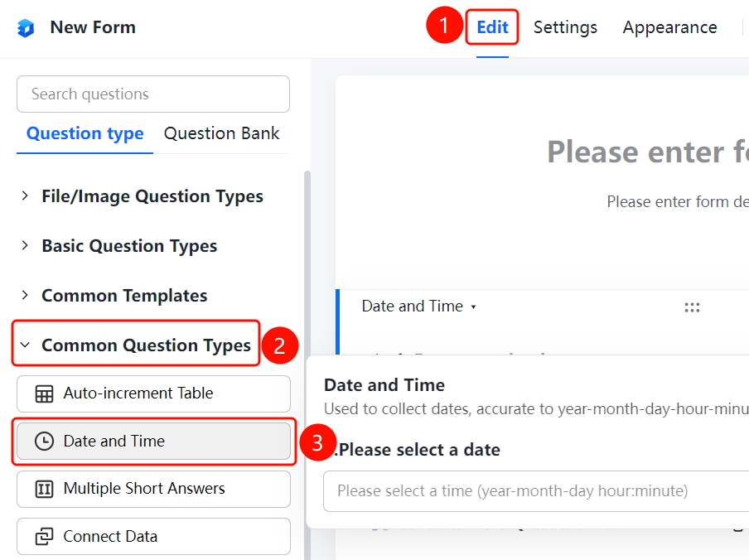749x560 pixels.
Task: Select the Question type tab
Action: click(85, 133)
